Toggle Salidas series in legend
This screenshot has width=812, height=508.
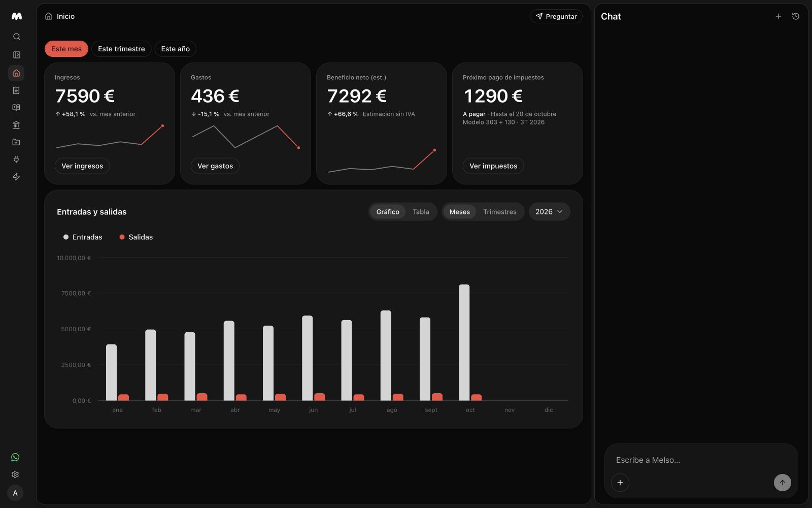point(136,237)
